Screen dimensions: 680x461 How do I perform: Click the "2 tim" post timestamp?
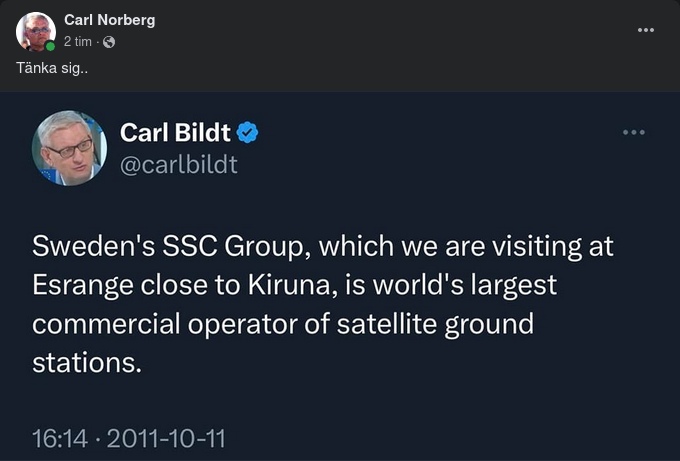point(78,42)
